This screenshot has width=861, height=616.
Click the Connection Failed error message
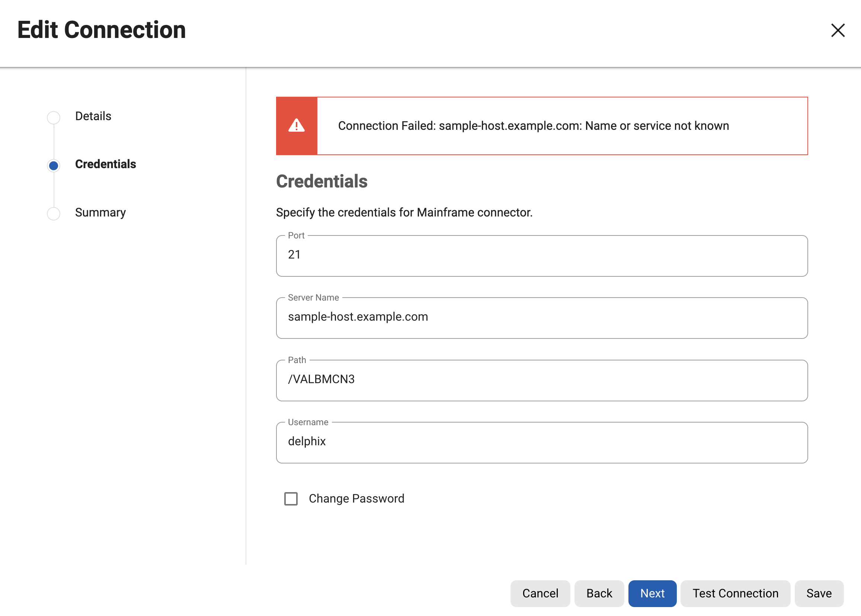533,126
